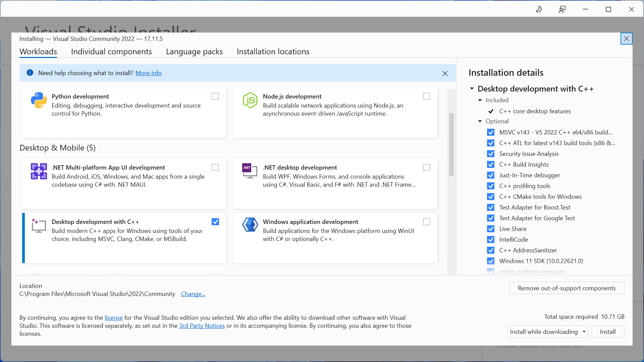Click the Python development workload icon
This screenshot has height=362, width=644.
(39, 100)
